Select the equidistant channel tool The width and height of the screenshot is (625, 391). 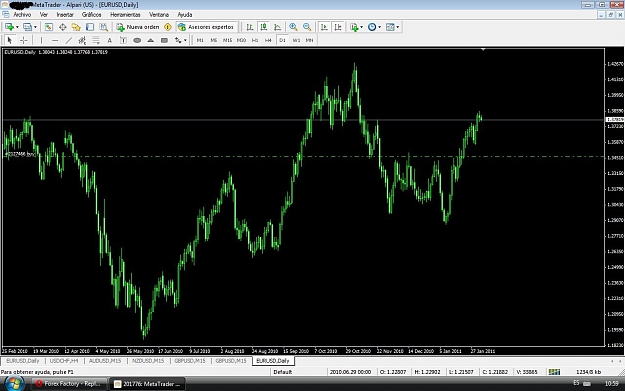[82, 40]
